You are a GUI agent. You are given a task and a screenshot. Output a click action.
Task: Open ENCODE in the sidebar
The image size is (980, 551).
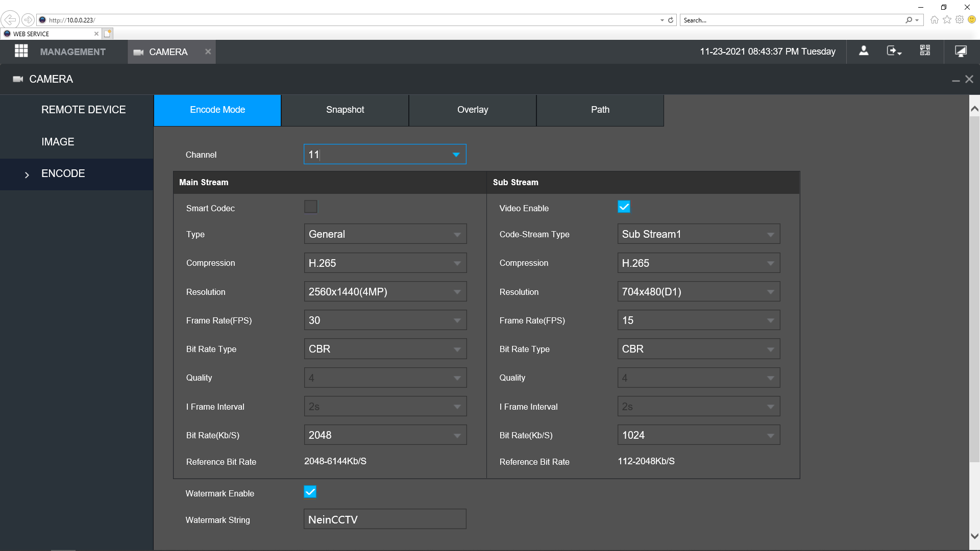tap(77, 174)
